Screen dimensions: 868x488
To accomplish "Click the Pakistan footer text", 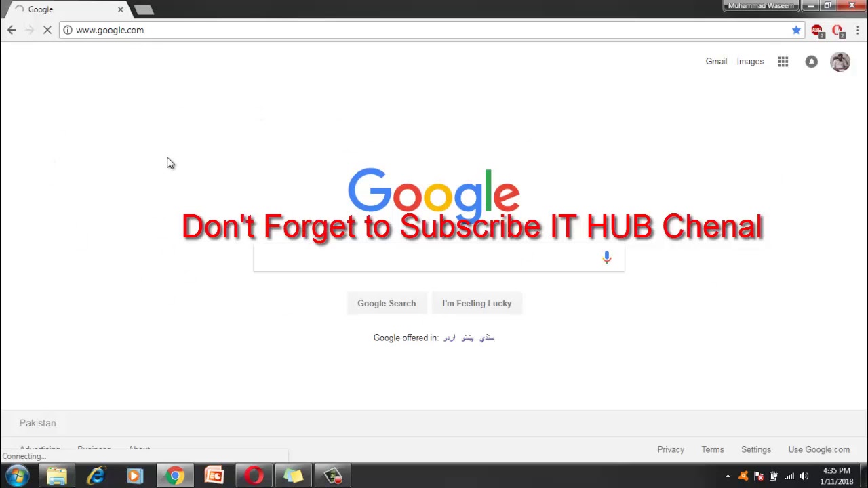I will point(38,423).
